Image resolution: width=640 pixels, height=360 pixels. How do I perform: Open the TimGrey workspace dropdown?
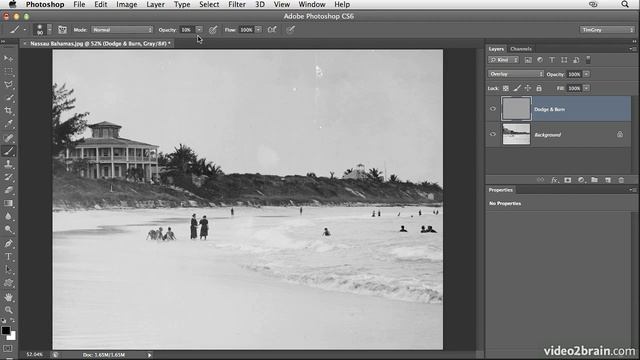(607, 30)
